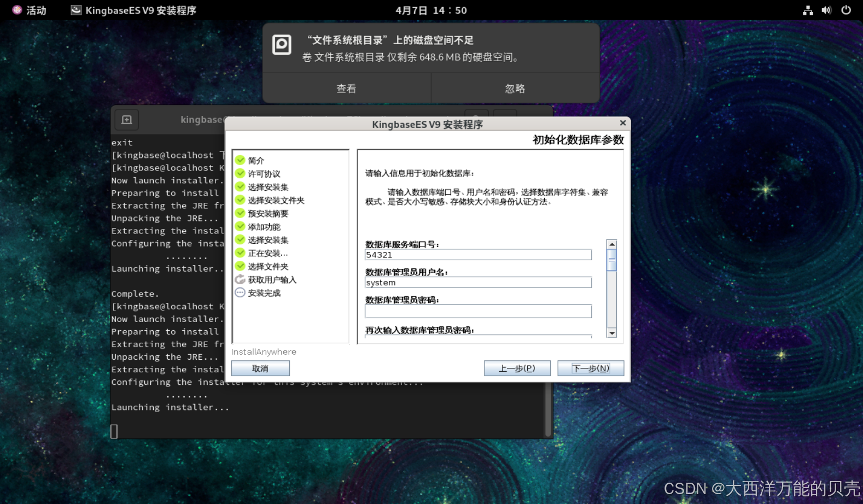The height and width of the screenshot is (504, 863).
Task: Click scrollbar down arrow in parameters panel
Action: 612,333
